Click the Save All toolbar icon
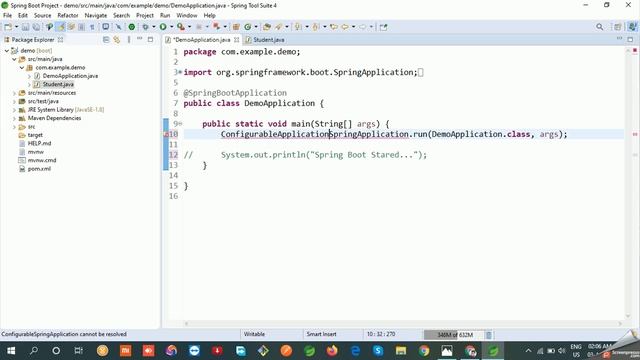This screenshot has height=360, width=640. point(36,27)
